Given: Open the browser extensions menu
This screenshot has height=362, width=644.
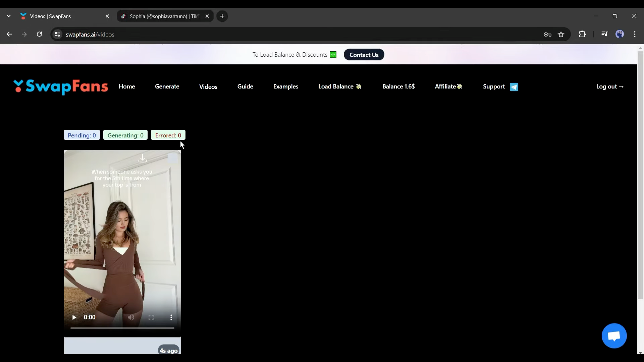Looking at the screenshot, I should pyautogui.click(x=582, y=34).
